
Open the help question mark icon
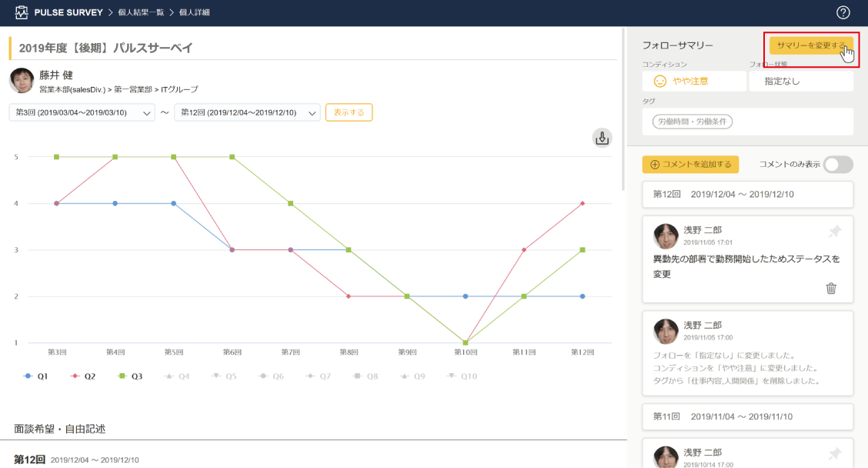pos(843,12)
